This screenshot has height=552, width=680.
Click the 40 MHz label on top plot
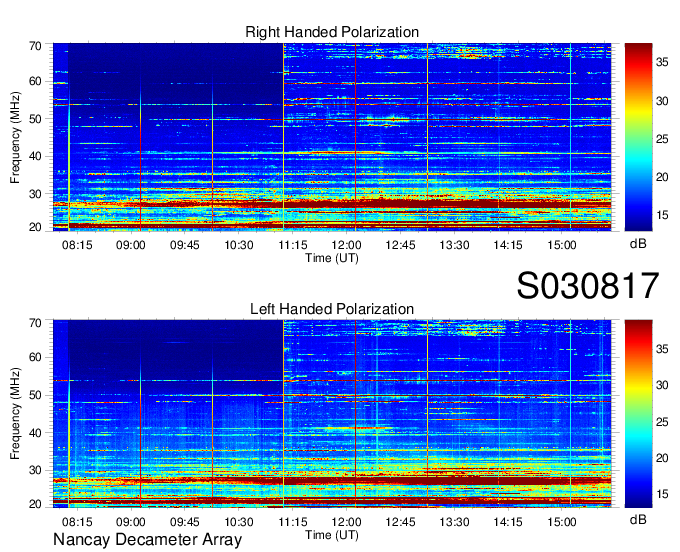pyautogui.click(x=35, y=156)
